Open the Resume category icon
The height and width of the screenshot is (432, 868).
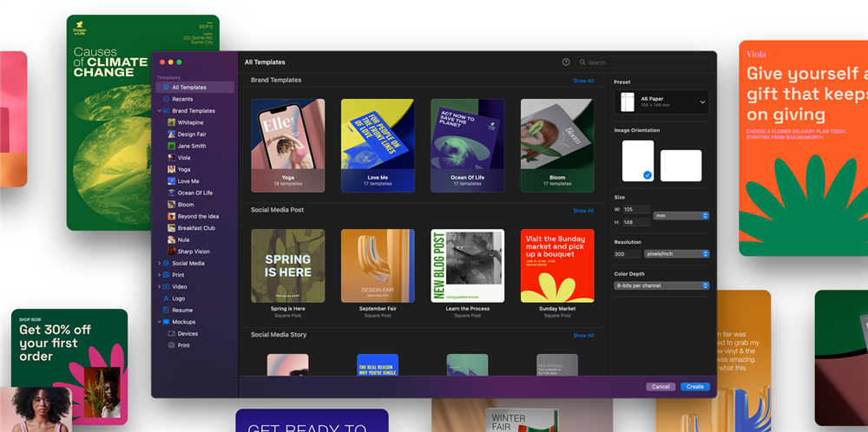click(x=166, y=311)
